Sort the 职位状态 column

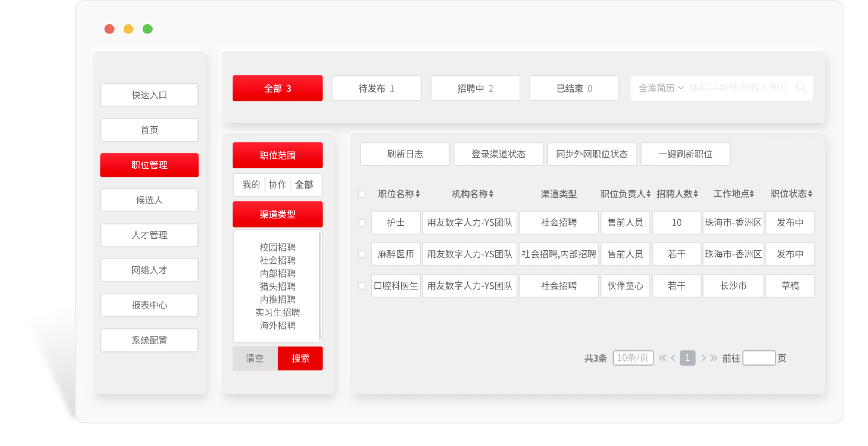811,194
